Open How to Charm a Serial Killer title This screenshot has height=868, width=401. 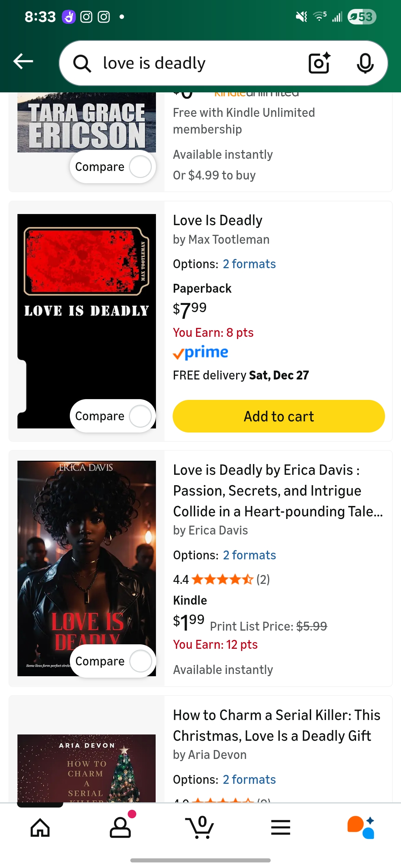point(277,725)
